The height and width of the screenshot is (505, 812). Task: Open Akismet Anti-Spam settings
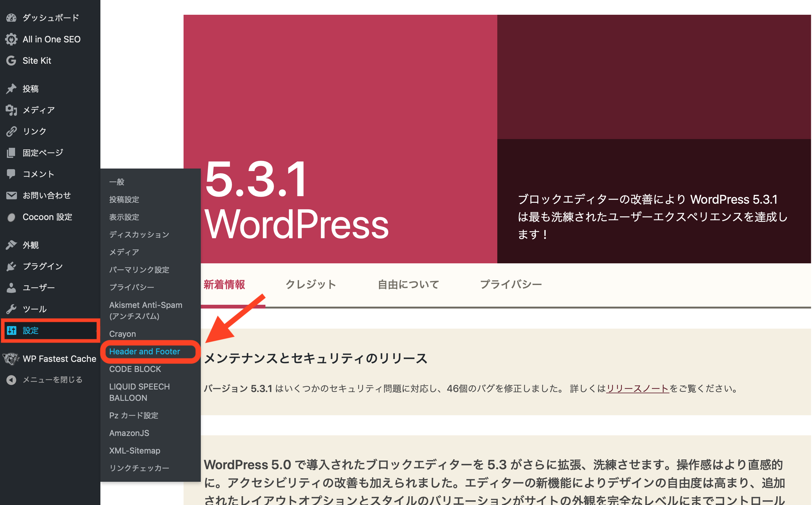click(146, 311)
